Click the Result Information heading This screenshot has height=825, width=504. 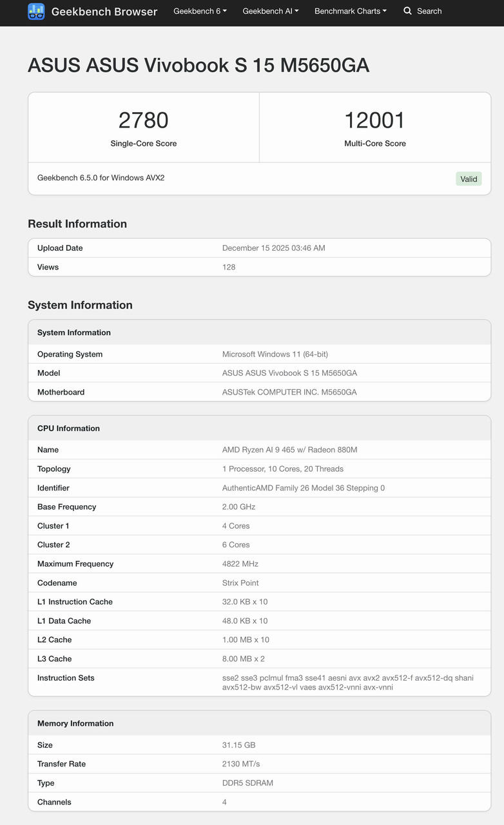click(x=77, y=224)
